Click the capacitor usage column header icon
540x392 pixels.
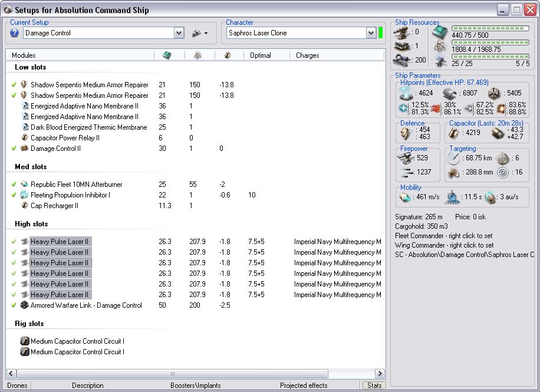(228, 55)
